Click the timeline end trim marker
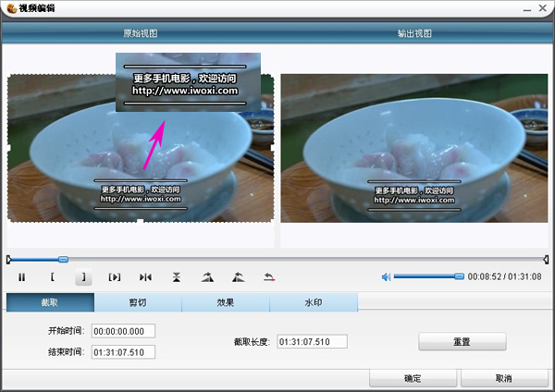The width and height of the screenshot is (555, 392). click(x=546, y=260)
